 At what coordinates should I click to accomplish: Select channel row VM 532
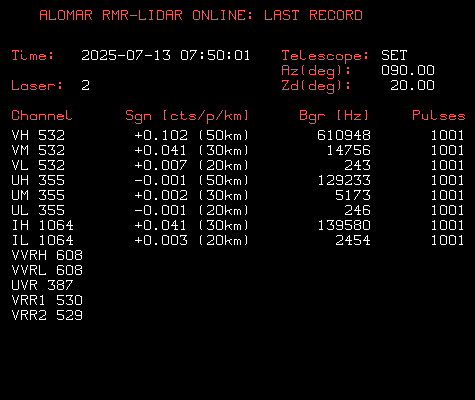[38, 150]
